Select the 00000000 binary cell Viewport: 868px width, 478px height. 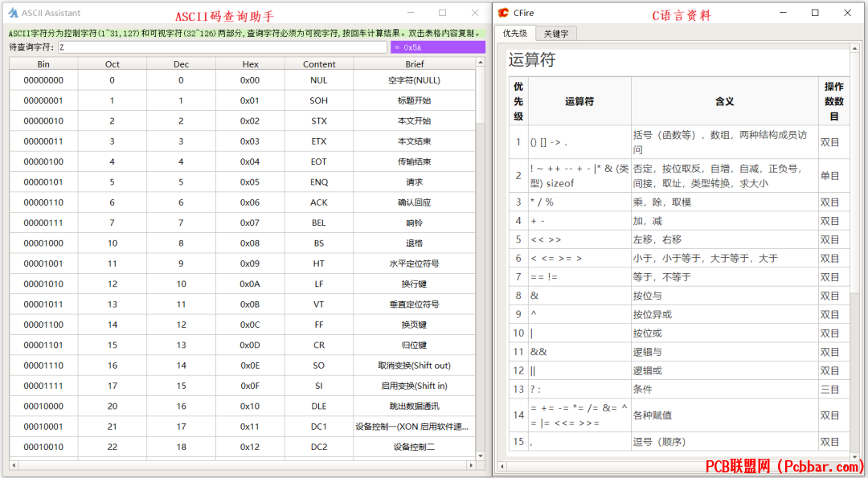(x=43, y=80)
